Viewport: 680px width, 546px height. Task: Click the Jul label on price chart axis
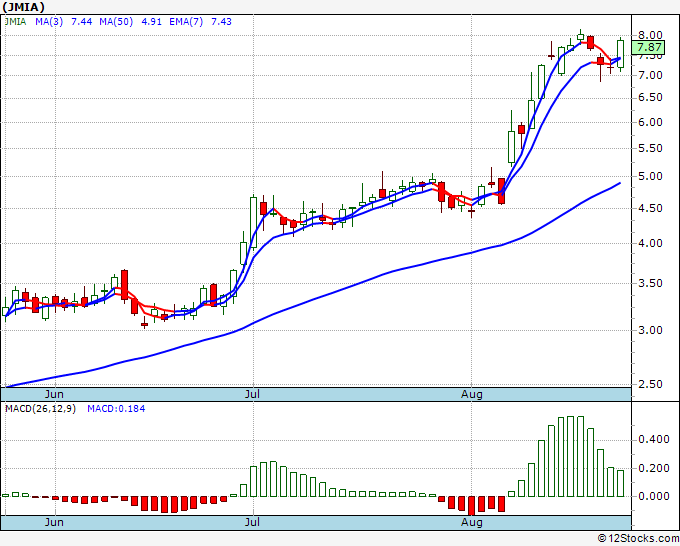tap(252, 394)
